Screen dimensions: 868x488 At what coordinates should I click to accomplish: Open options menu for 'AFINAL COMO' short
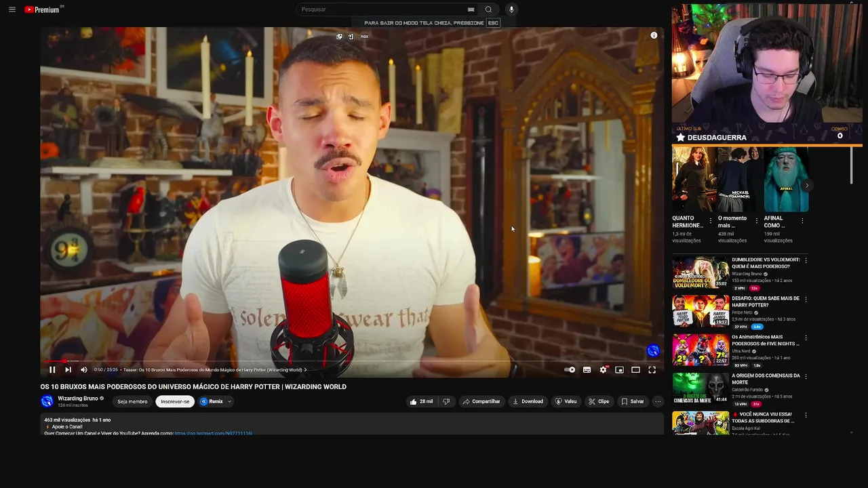(802, 221)
